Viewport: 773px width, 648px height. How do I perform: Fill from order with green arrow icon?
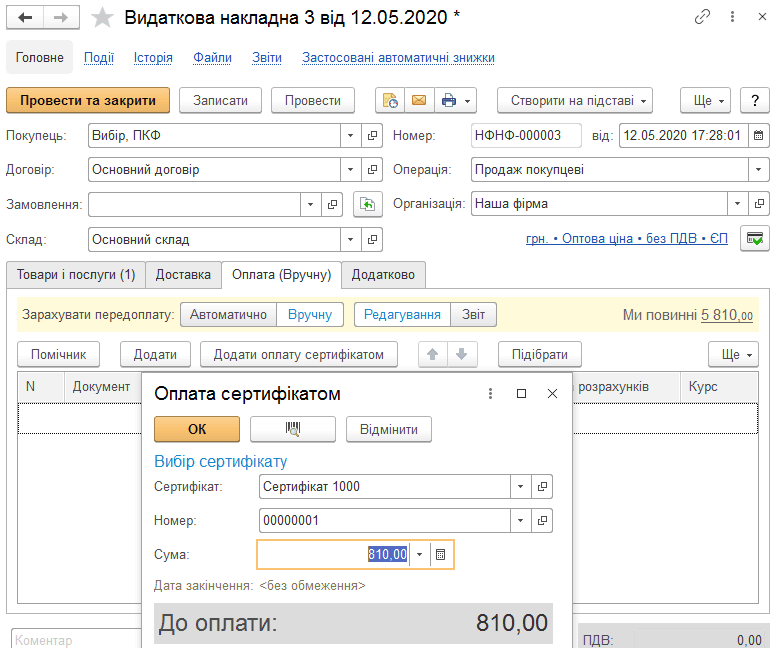(x=368, y=204)
